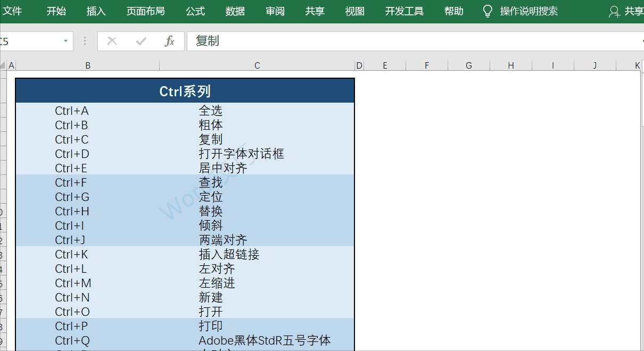Click the three-dot handle beside Name Box
This screenshot has height=351, width=644.
click(x=85, y=41)
